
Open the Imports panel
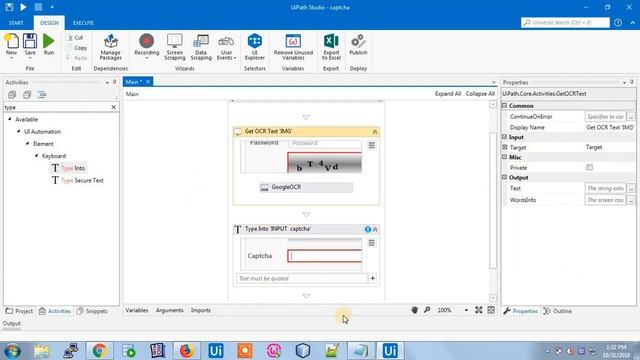click(200, 310)
